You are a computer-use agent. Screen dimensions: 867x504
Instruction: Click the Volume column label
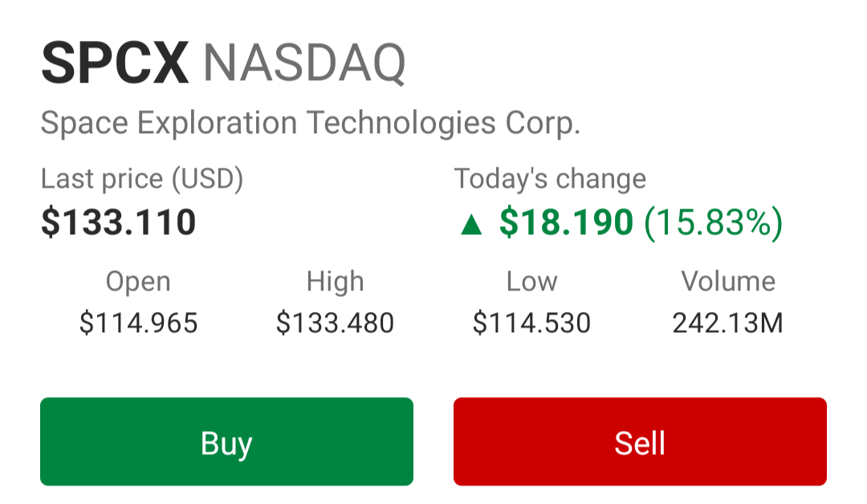pos(728,281)
